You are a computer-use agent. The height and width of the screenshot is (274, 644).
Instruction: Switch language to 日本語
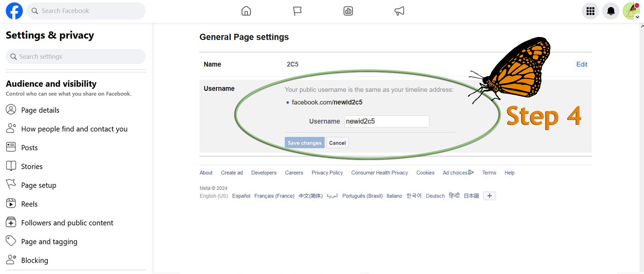tap(471, 196)
